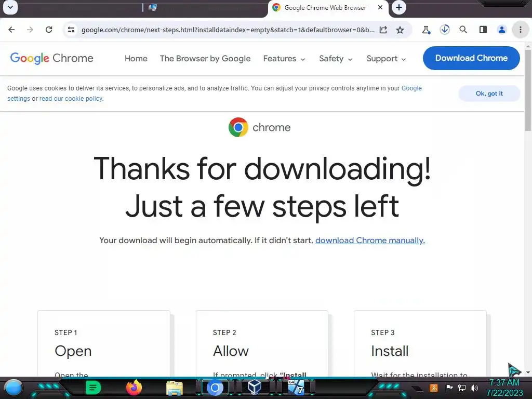The height and width of the screenshot is (399, 532).
Task: Bookmark this tab with the star icon
Action: coord(401,30)
